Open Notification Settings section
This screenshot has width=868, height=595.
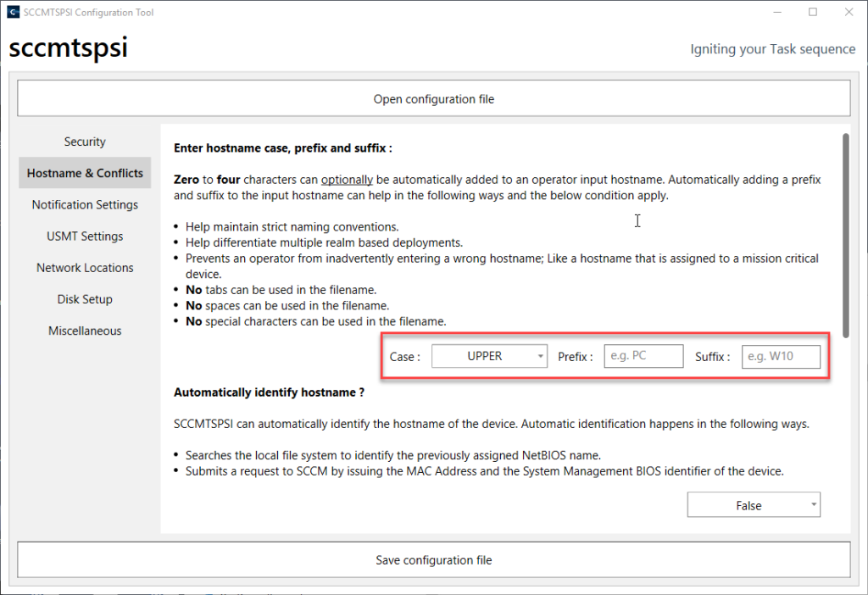point(85,204)
